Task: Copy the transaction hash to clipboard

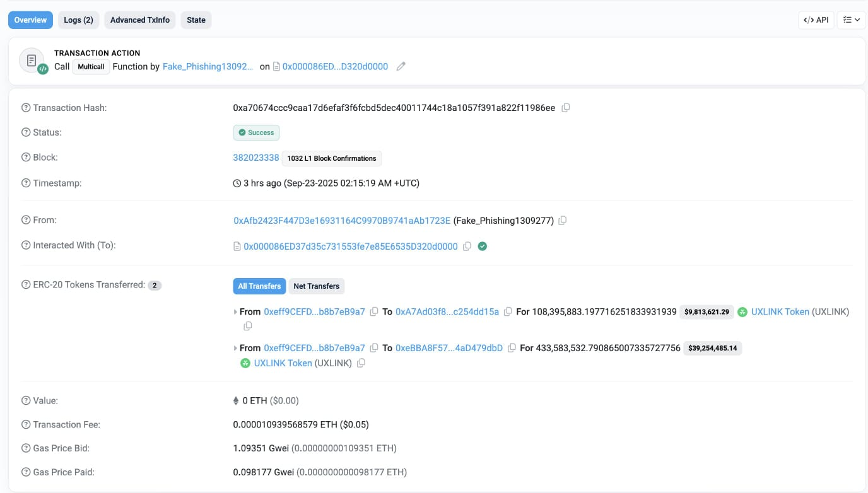Action: (566, 108)
